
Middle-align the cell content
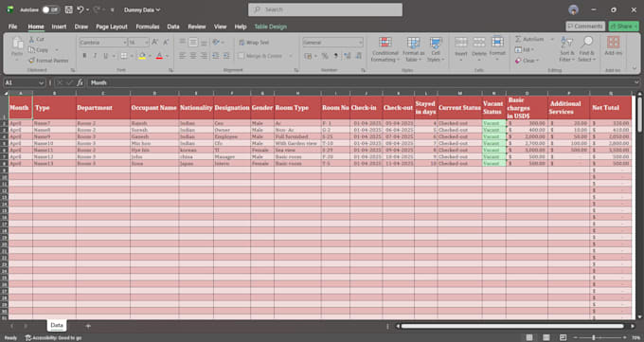pos(193,42)
